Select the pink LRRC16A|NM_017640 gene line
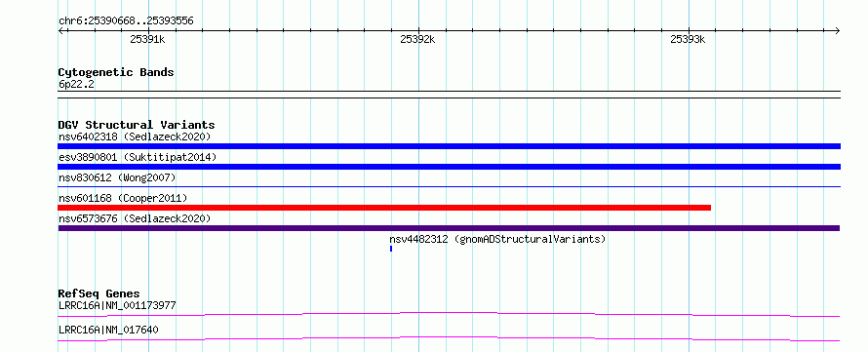 click(x=449, y=338)
